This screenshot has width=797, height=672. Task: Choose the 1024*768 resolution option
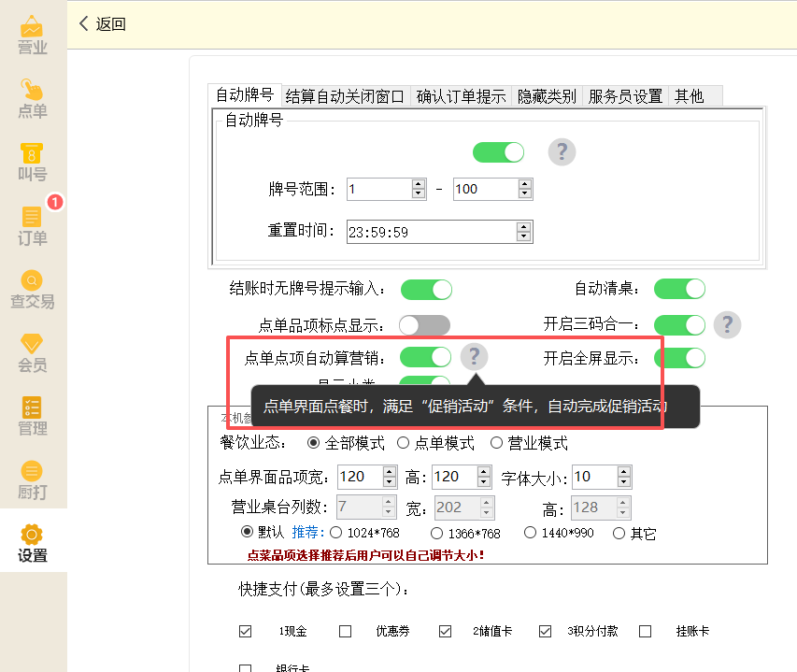tap(365, 533)
